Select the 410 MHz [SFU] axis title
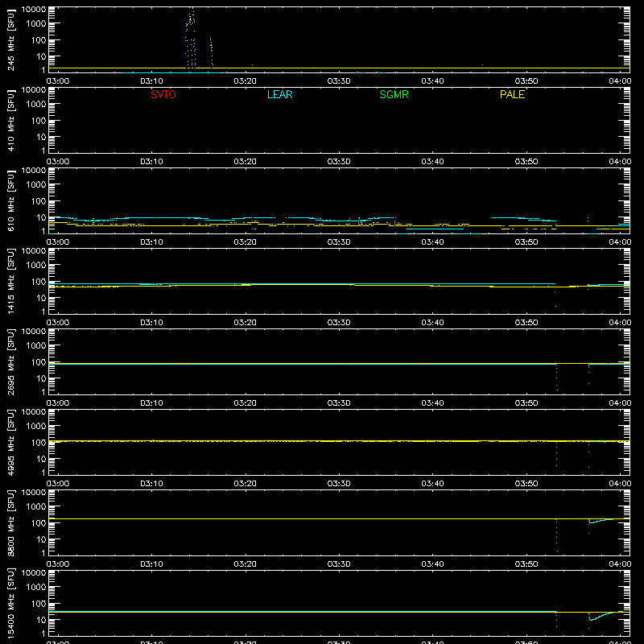This screenshot has width=644, height=644. point(10,120)
